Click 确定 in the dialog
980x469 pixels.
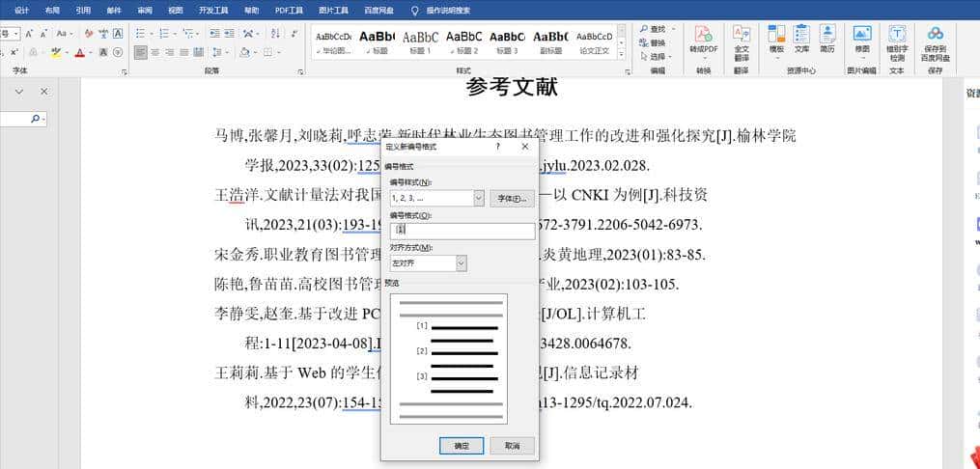(462, 446)
